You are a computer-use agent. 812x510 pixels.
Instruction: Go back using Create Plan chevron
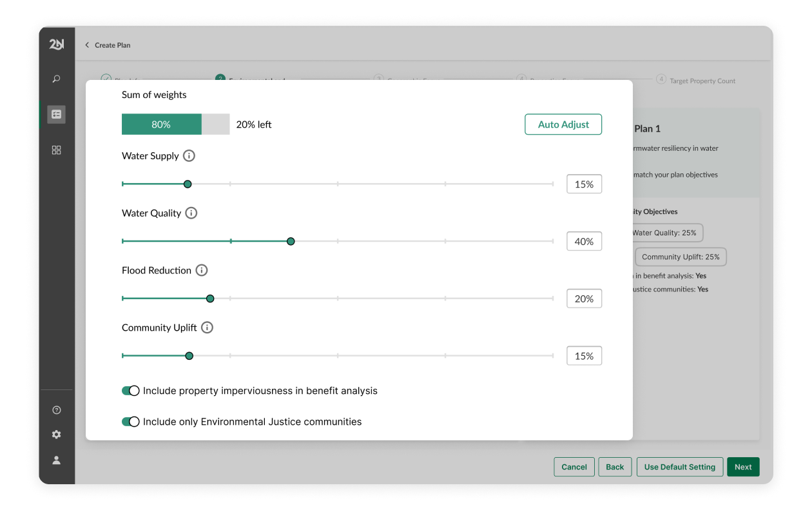point(87,45)
